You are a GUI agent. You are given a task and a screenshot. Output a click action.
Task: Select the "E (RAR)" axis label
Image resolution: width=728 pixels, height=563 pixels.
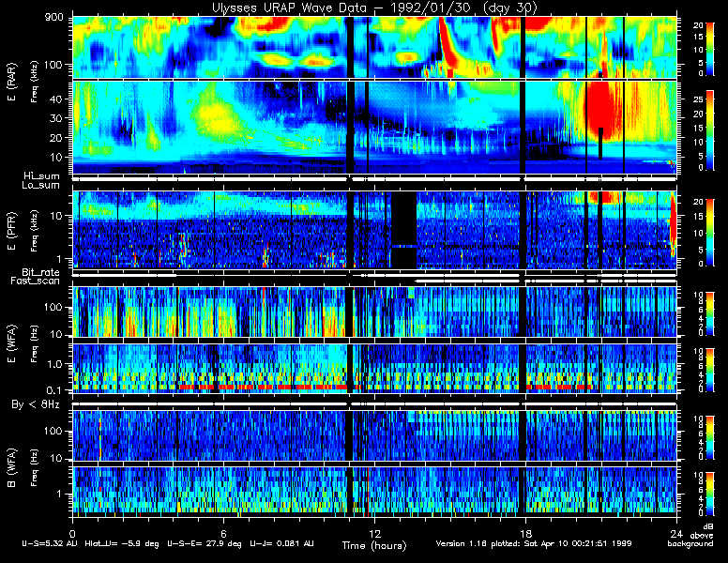click(x=11, y=82)
